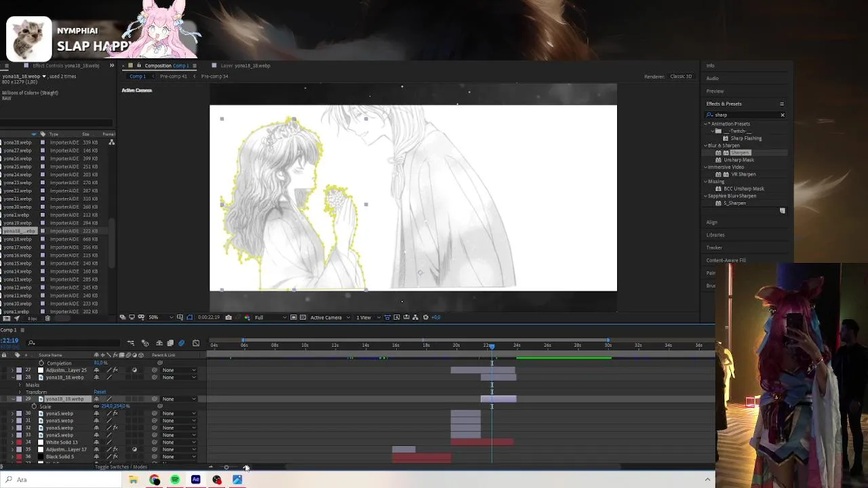Click the label color of Black Solid 5
This screenshot has width=868, height=488.
coord(18,457)
